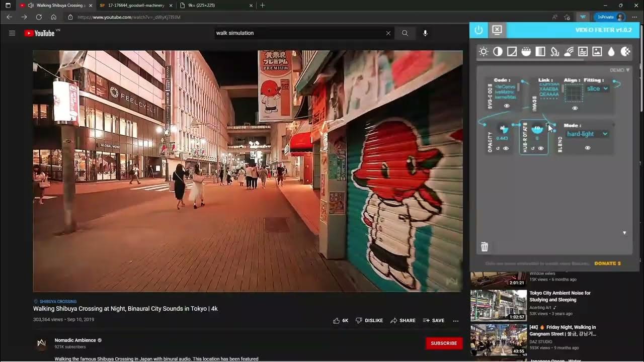
Task: Click the SHARE button
Action: tap(403, 320)
